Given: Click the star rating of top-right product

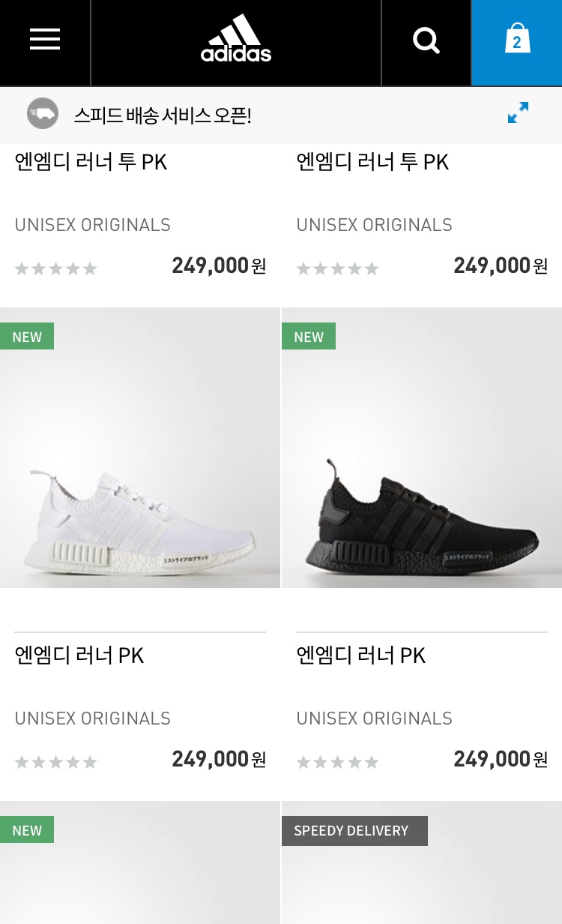Looking at the screenshot, I should 338,269.
